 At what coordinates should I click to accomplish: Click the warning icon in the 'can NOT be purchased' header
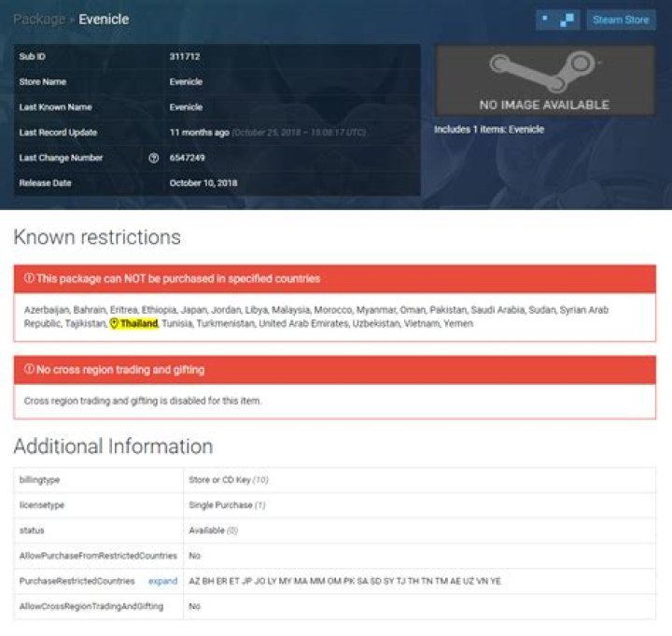pyautogui.click(x=29, y=278)
